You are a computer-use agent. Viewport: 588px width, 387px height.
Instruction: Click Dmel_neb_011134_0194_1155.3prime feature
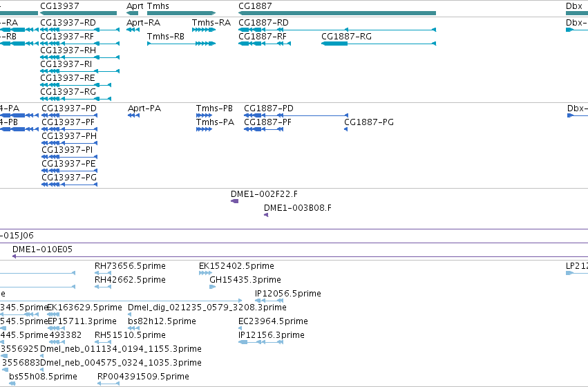[x=41, y=356]
